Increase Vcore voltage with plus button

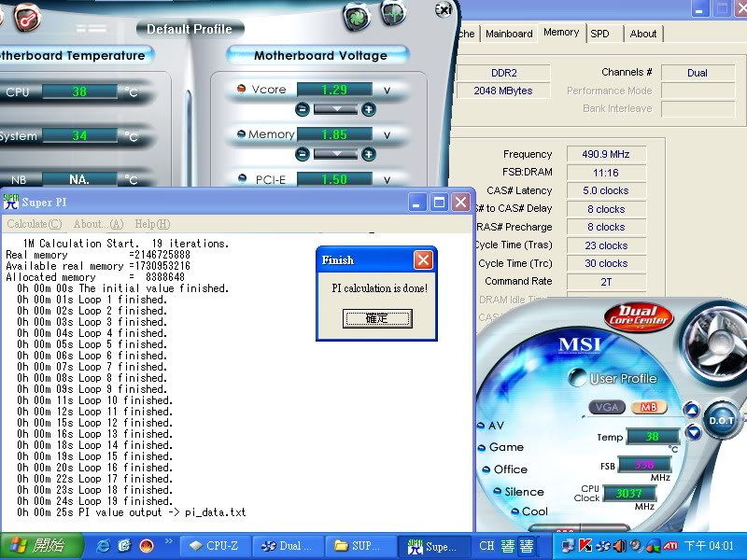pyautogui.click(x=368, y=109)
